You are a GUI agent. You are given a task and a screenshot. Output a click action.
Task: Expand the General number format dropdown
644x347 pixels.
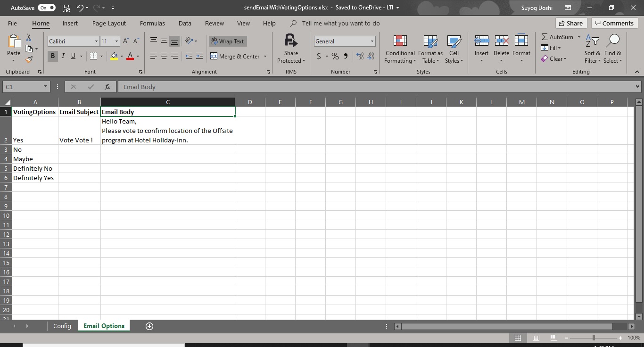[x=372, y=41]
